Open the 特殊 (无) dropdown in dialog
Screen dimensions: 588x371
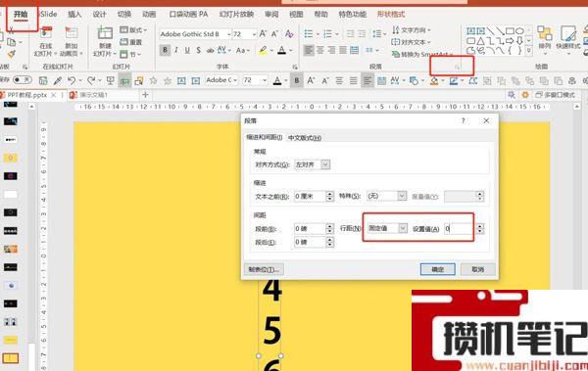point(402,196)
